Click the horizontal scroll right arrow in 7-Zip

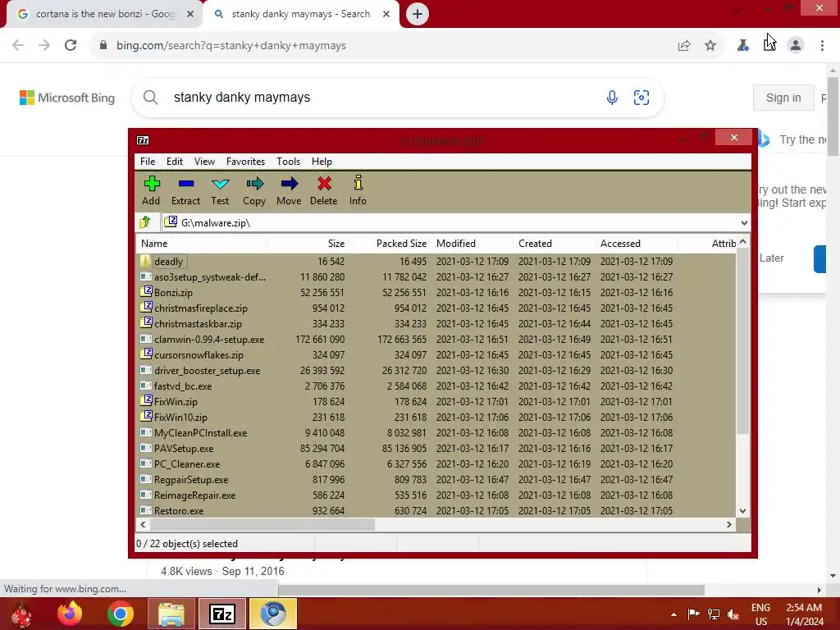point(729,524)
